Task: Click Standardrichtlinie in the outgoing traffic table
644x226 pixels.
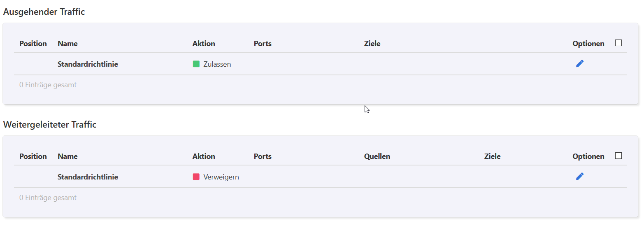Action: (x=88, y=64)
